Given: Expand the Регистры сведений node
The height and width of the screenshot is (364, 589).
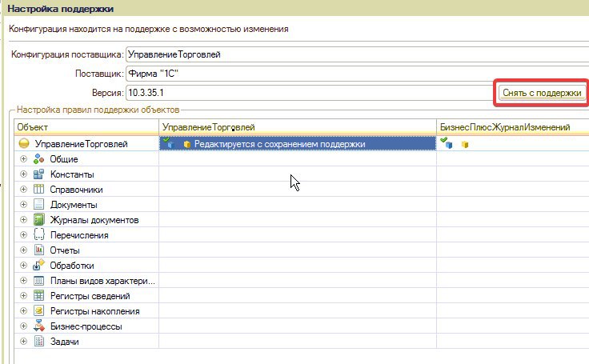Looking at the screenshot, I should tap(23, 296).
